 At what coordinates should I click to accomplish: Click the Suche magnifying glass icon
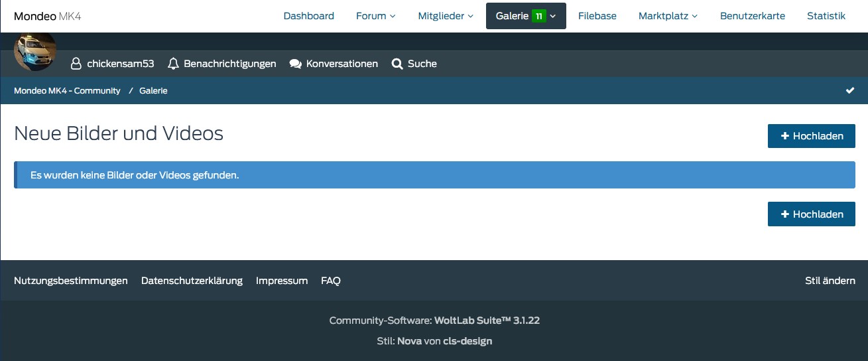[397, 64]
